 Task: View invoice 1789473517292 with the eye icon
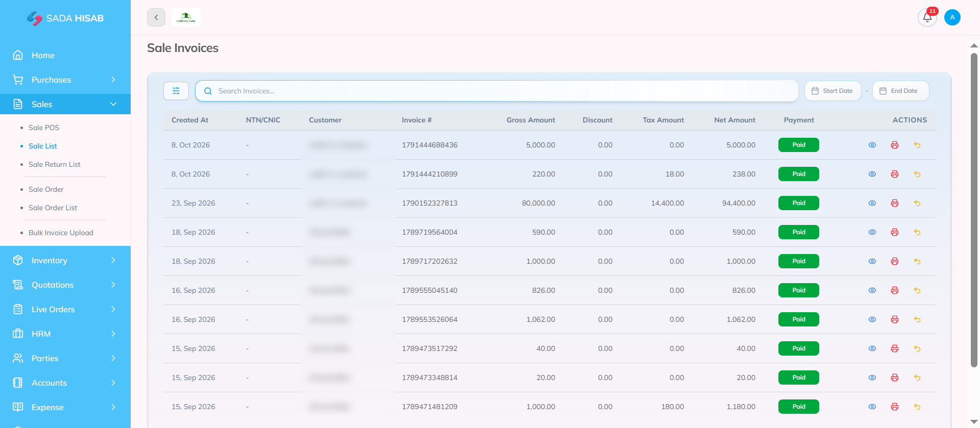(x=872, y=348)
